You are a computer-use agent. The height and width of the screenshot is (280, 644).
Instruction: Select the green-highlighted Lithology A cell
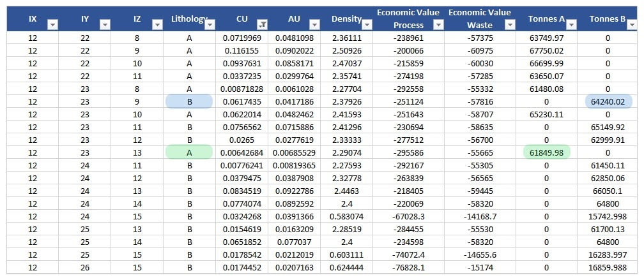coord(188,152)
